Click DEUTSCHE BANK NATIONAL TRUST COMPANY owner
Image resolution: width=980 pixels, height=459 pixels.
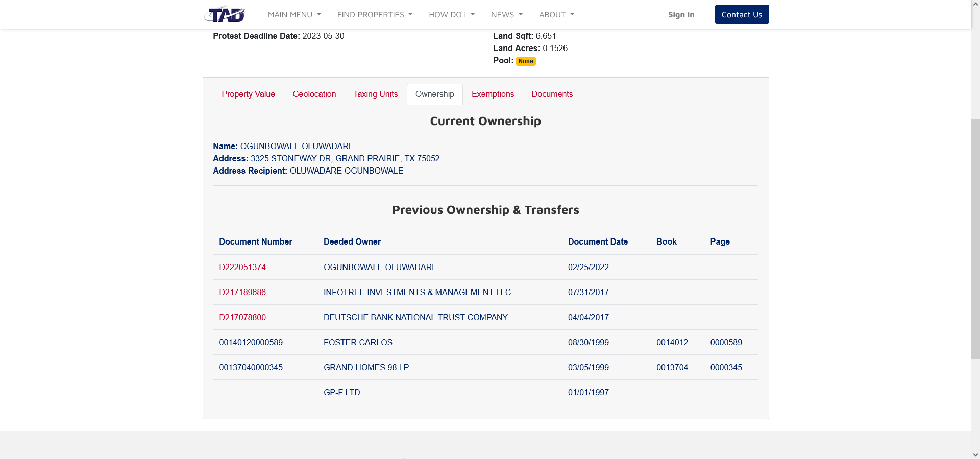(x=415, y=317)
